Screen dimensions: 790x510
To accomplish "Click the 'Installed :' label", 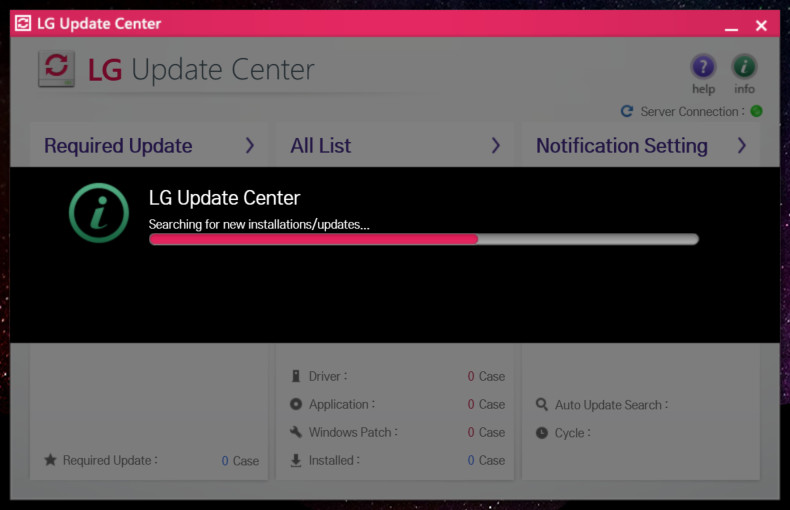I will [334, 460].
